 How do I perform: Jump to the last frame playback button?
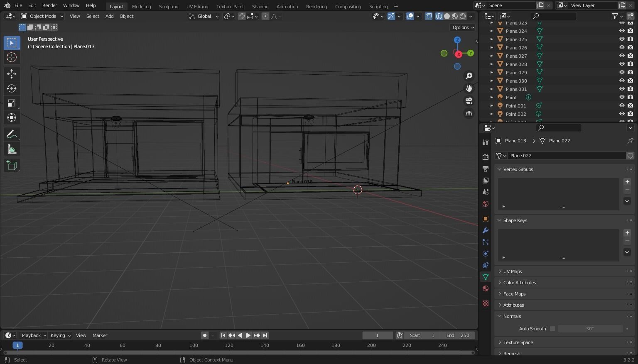click(265, 335)
